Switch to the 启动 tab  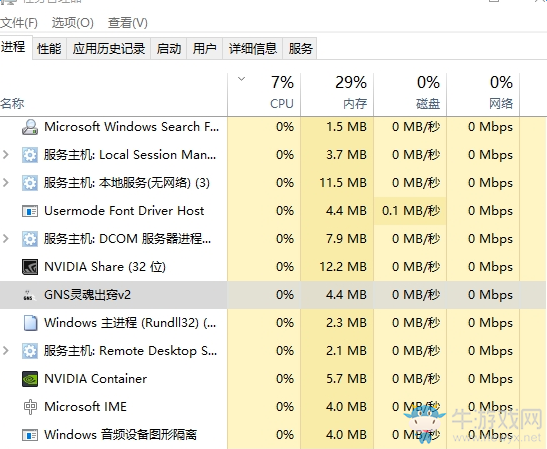[169, 48]
